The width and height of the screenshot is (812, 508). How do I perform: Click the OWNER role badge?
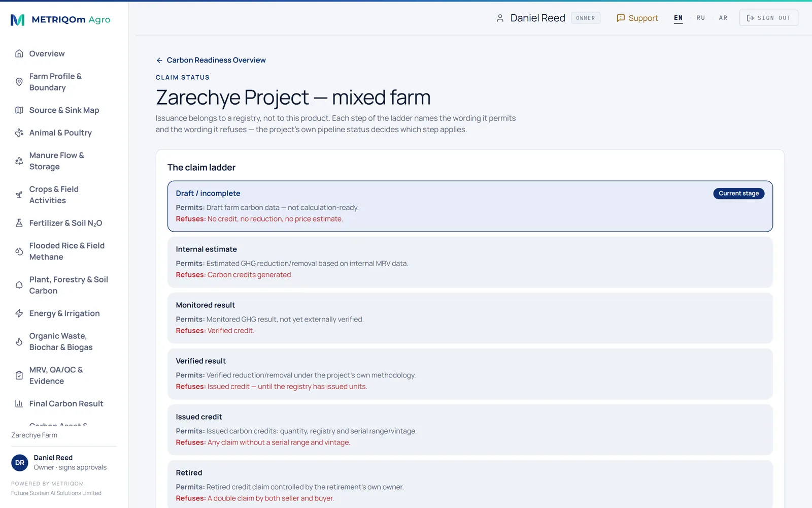586,18
